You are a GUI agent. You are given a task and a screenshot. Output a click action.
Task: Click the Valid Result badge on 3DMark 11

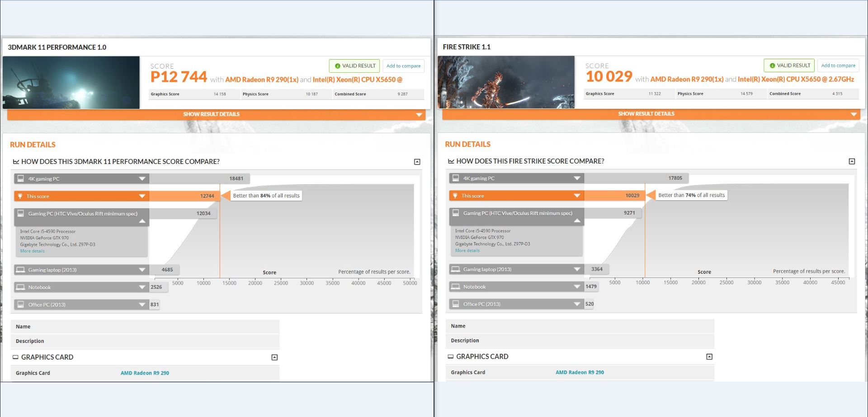pyautogui.click(x=355, y=66)
